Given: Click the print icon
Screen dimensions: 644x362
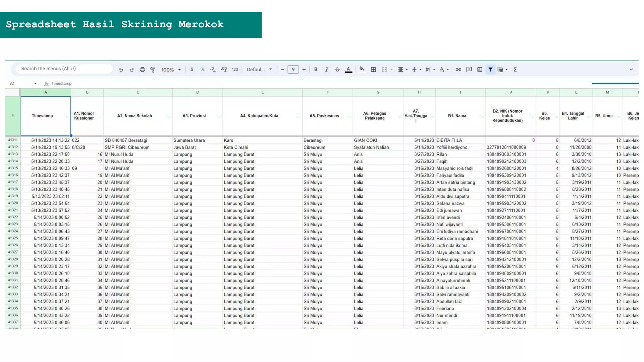Looking at the screenshot, I should tap(142, 70).
